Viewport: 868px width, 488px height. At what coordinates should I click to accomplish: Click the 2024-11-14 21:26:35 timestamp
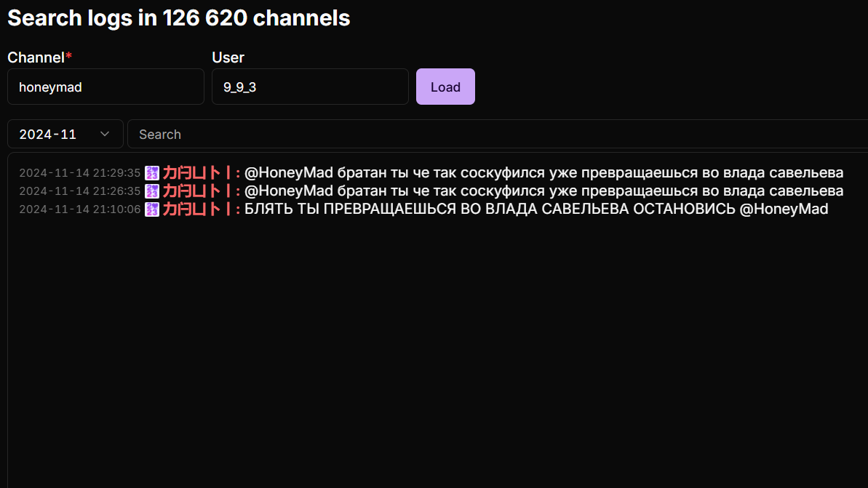click(x=80, y=191)
